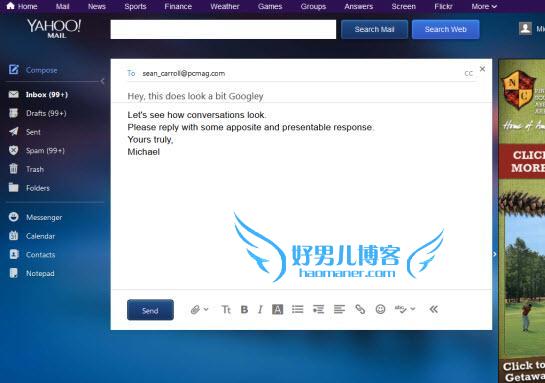Screen dimensions: 545x383
Task: Open Games in top navigation
Action: click(270, 7)
